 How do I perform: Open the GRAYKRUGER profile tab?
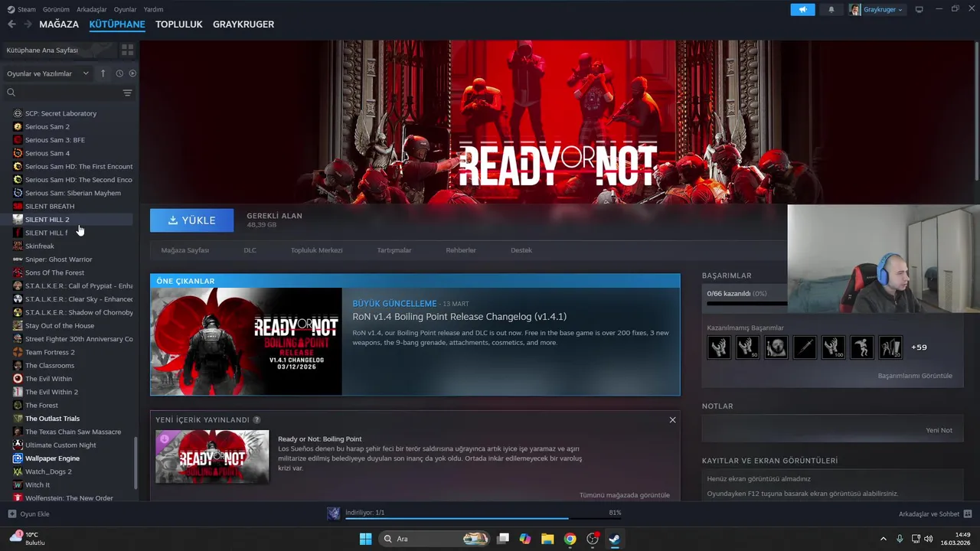[x=243, y=24]
